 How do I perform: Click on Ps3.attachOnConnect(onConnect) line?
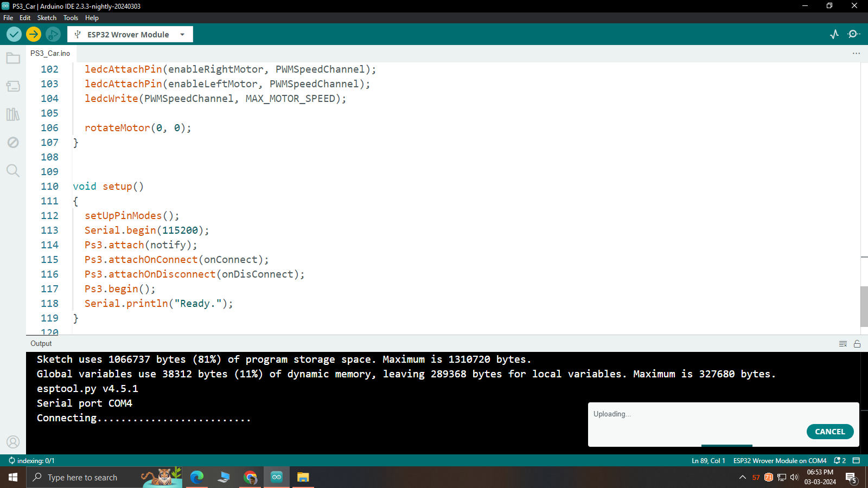tap(177, 259)
